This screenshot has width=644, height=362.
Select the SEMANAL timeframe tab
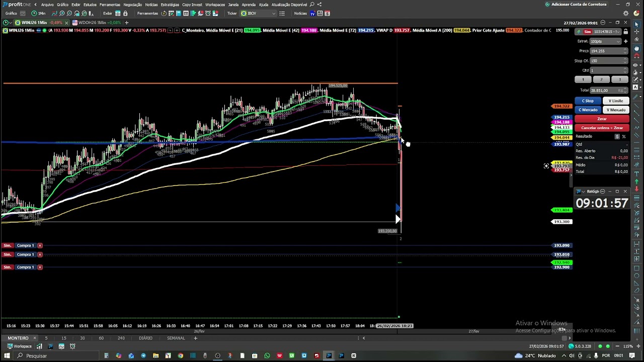point(176,338)
